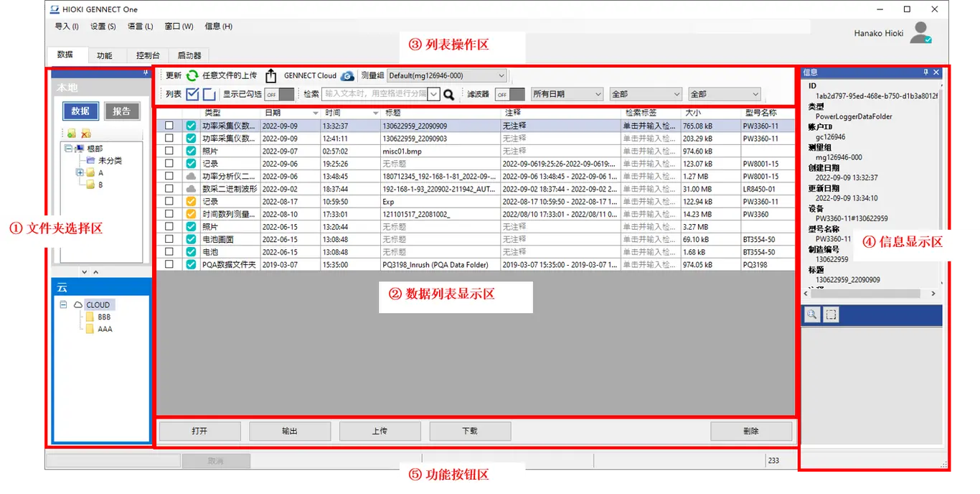The height and width of the screenshot is (494, 980).
Task: Click the green 更新 refresh icon
Action: (x=192, y=75)
